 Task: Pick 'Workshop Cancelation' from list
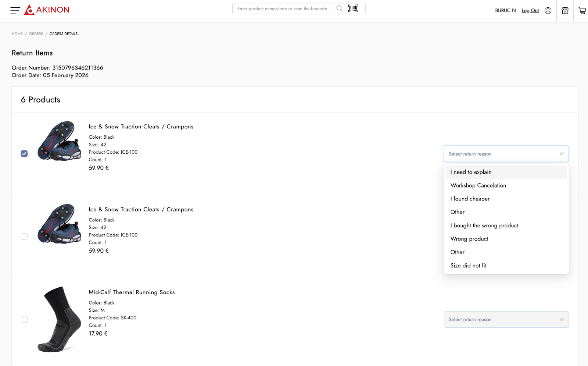[478, 185]
